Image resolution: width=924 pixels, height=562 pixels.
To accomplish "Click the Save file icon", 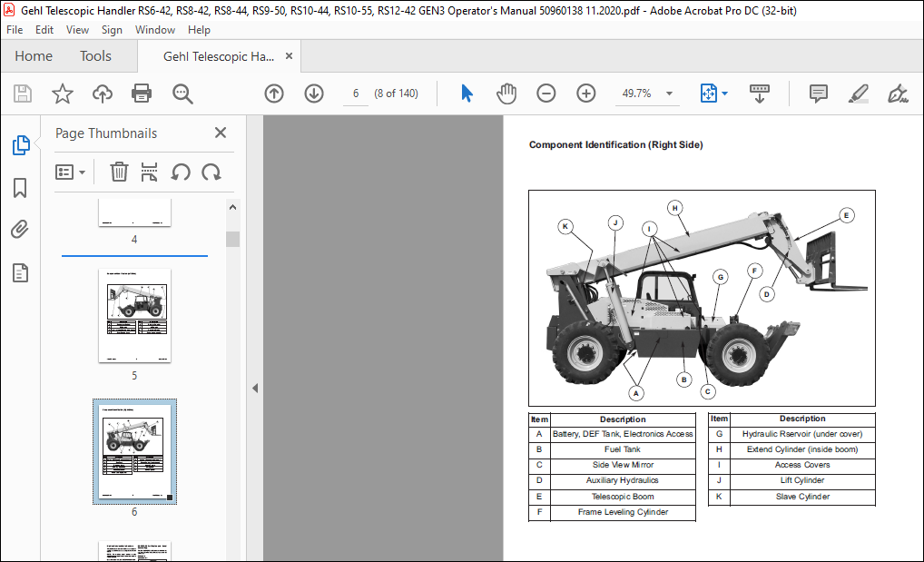I will pyautogui.click(x=23, y=94).
